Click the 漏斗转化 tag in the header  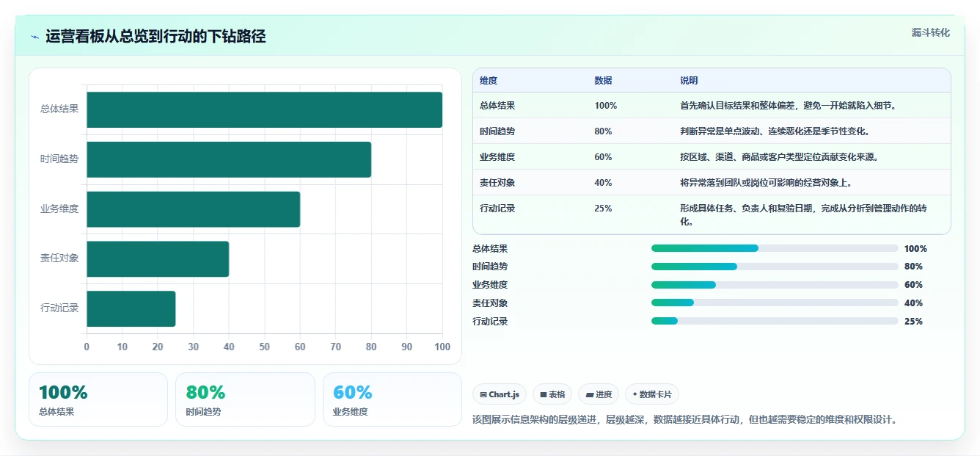930,32
